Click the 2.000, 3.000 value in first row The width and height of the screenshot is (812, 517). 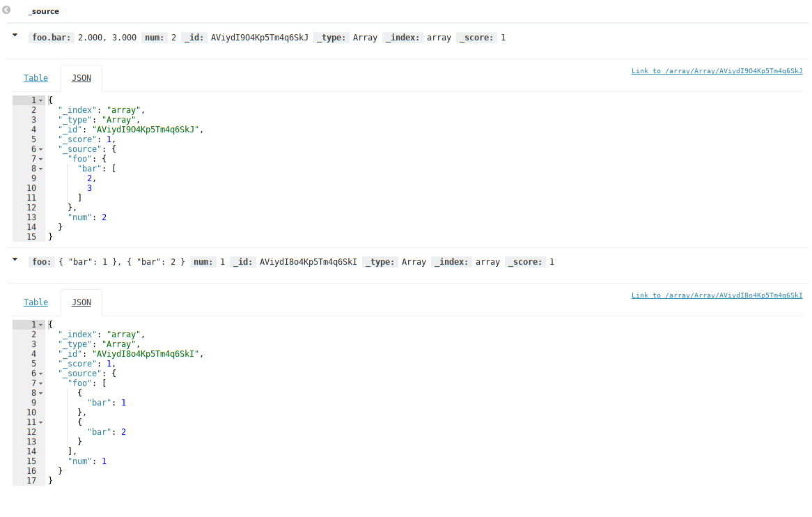pyautogui.click(x=107, y=38)
